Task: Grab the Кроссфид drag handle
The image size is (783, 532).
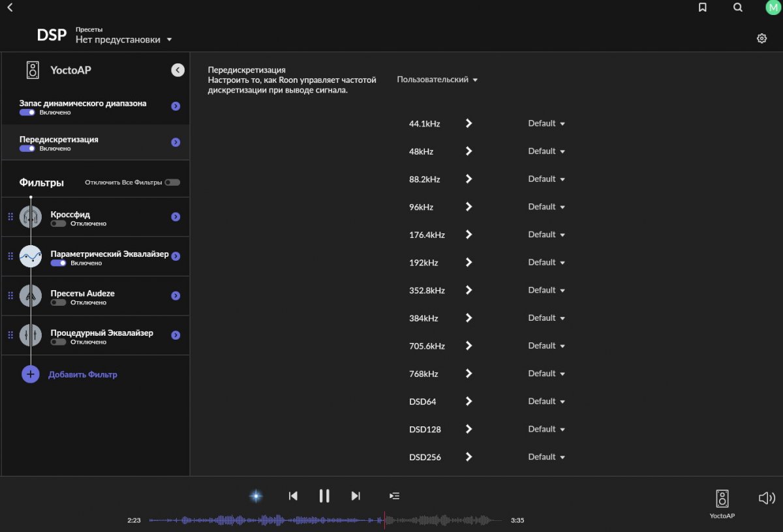Action: pyautogui.click(x=10, y=217)
